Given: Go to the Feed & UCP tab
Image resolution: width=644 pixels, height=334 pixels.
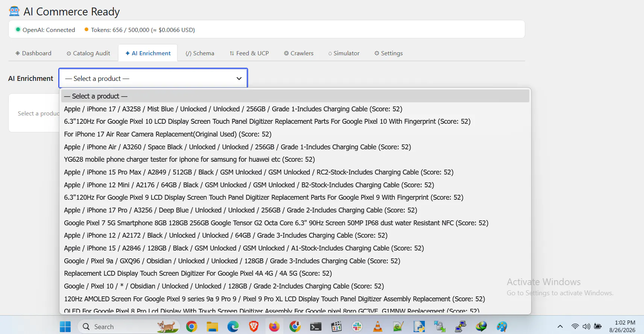Looking at the screenshot, I should tap(249, 53).
